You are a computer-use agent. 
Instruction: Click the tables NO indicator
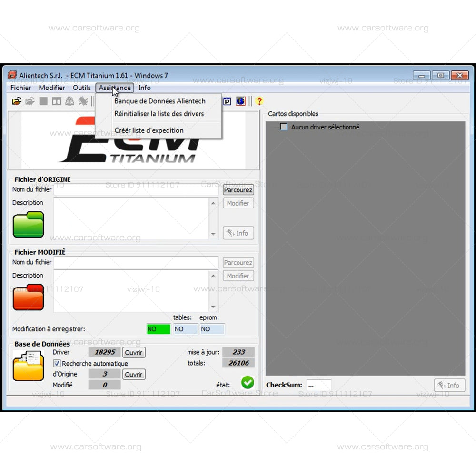[186, 329]
